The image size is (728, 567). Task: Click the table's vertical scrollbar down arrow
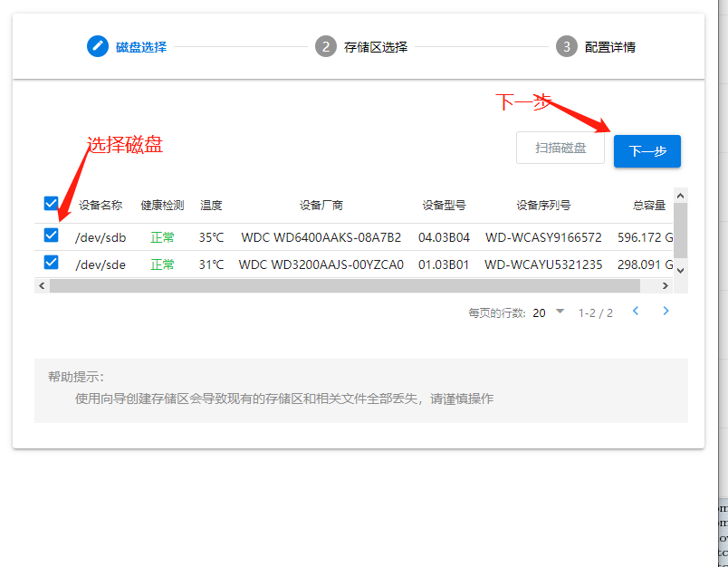pos(681,269)
